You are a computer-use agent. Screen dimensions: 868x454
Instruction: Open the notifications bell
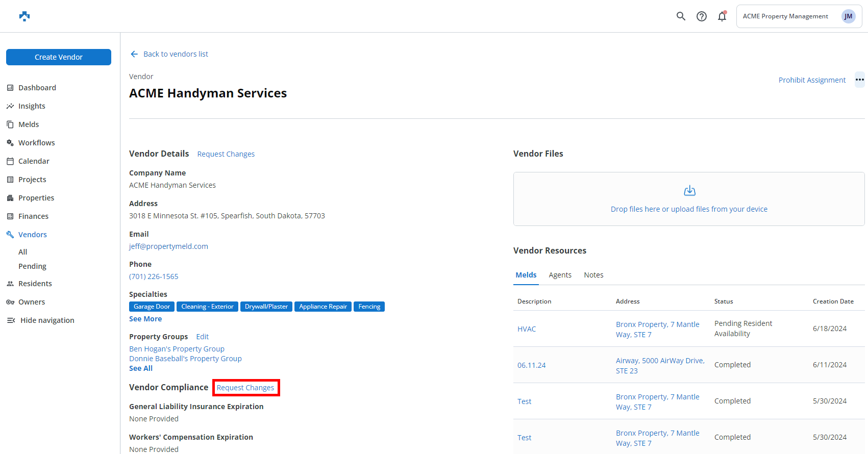pos(722,16)
